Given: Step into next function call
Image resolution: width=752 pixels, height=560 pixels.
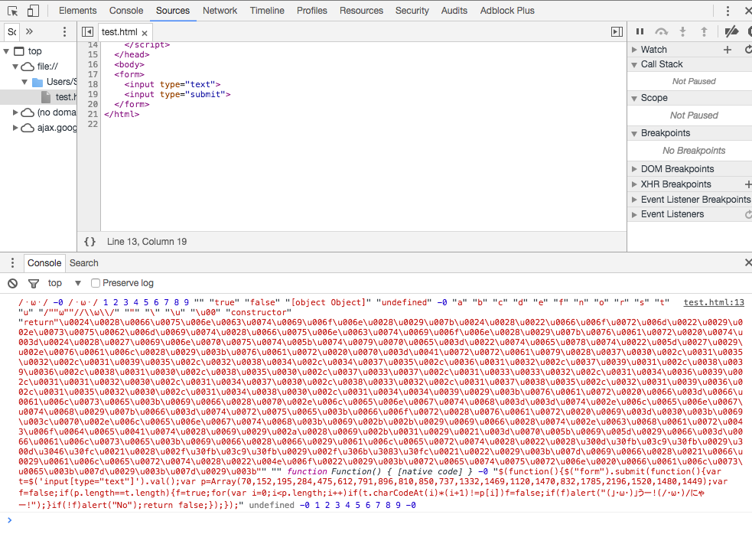Looking at the screenshot, I should click(682, 31).
